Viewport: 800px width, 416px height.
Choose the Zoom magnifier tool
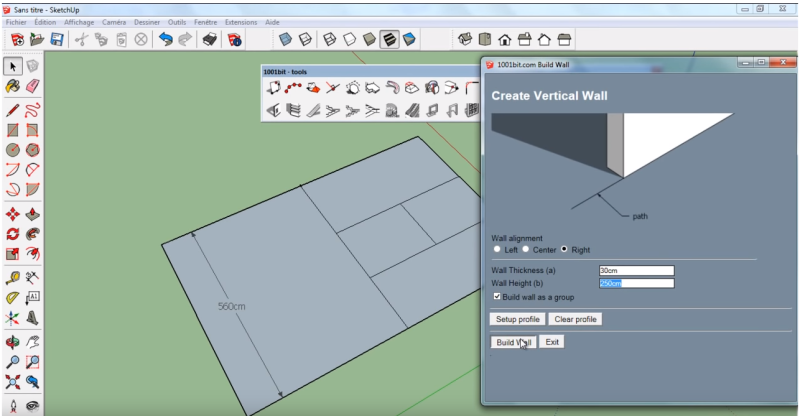coord(13,362)
